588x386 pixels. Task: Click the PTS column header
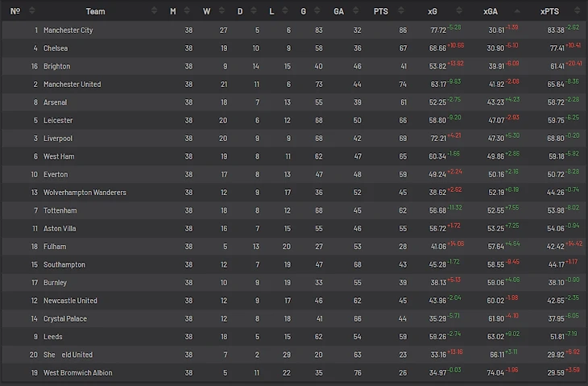[381, 11]
